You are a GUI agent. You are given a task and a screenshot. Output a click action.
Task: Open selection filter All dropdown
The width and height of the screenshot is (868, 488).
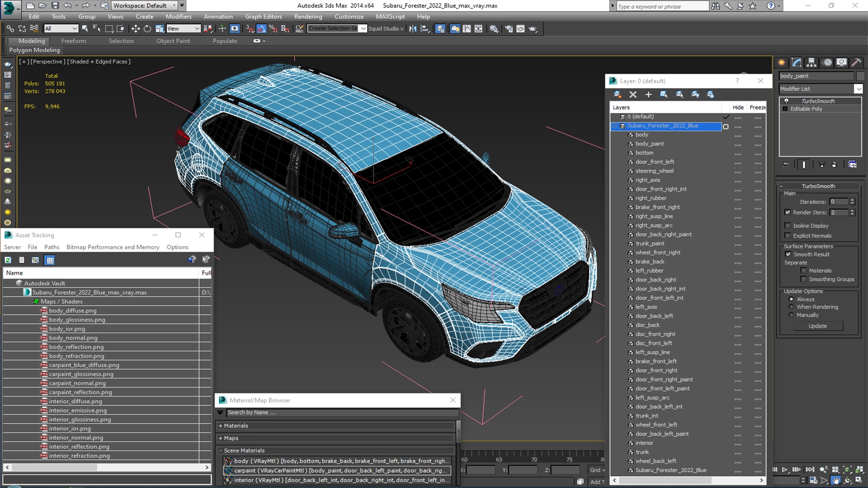(x=61, y=28)
